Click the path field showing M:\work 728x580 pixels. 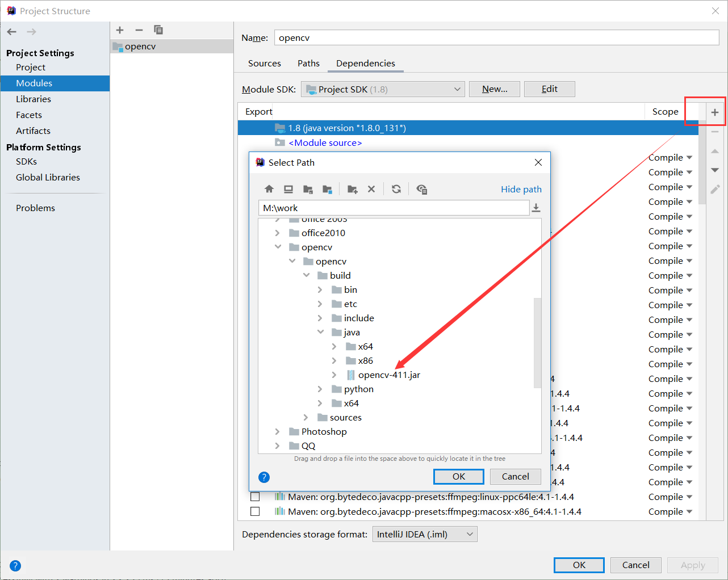(x=394, y=208)
